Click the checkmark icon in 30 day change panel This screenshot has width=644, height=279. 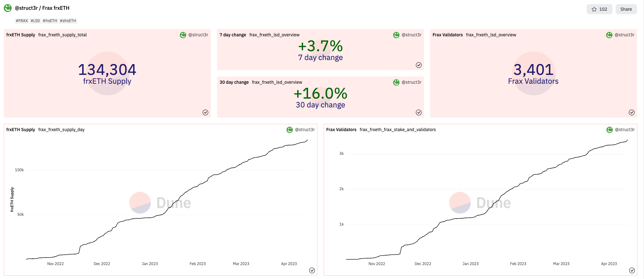click(419, 112)
